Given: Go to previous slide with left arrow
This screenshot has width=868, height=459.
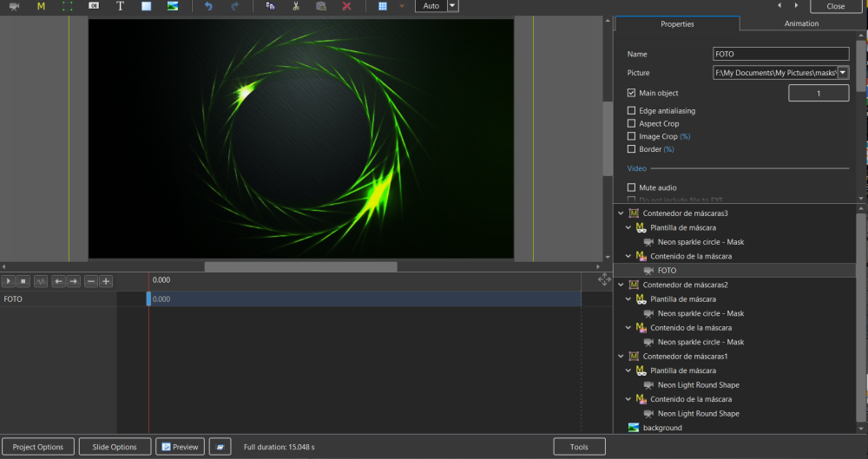Looking at the screenshot, I should (x=779, y=5).
